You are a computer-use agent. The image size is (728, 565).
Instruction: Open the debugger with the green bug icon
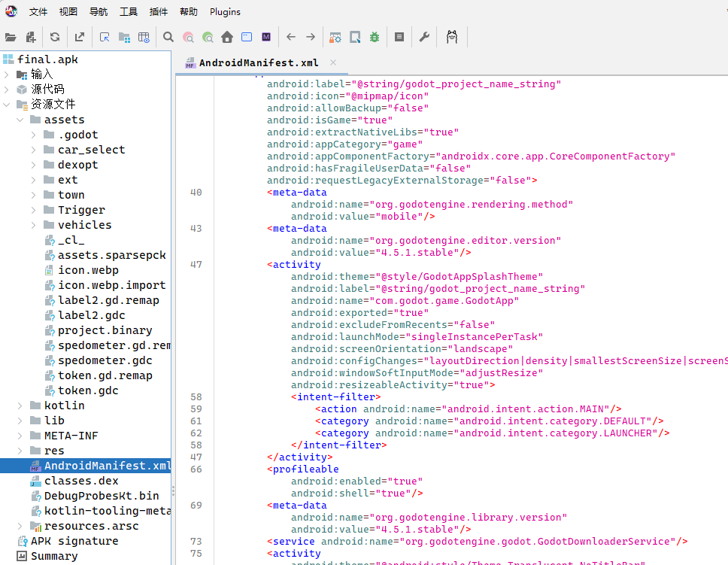point(375,37)
